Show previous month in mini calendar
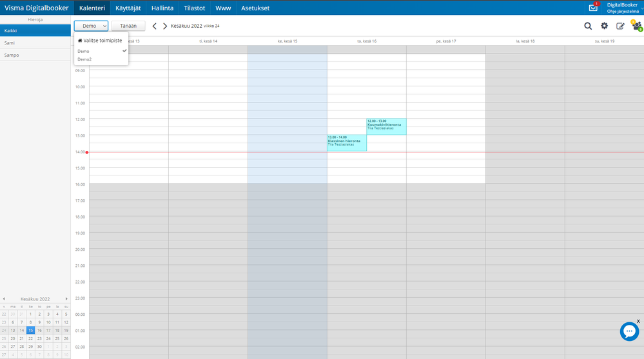The height and width of the screenshot is (359, 644). 4,298
